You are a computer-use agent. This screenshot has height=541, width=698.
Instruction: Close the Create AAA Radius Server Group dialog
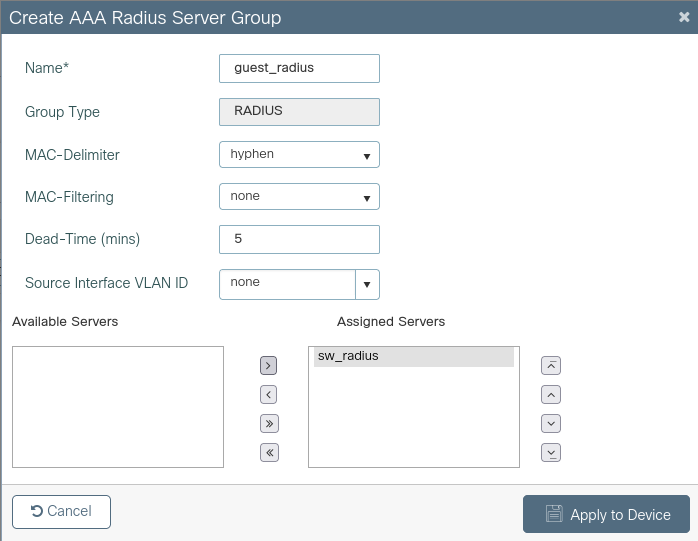click(683, 18)
